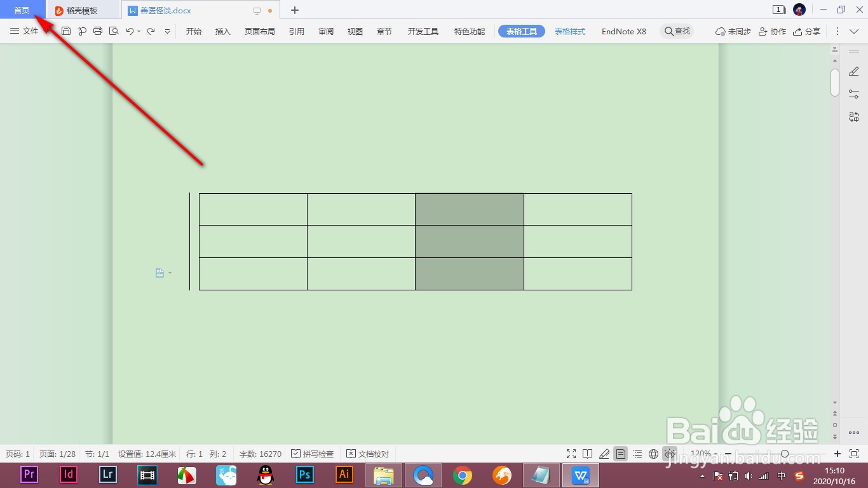The width and height of the screenshot is (868, 488).
Task: Open Chrome from taskbar
Action: coord(463,474)
